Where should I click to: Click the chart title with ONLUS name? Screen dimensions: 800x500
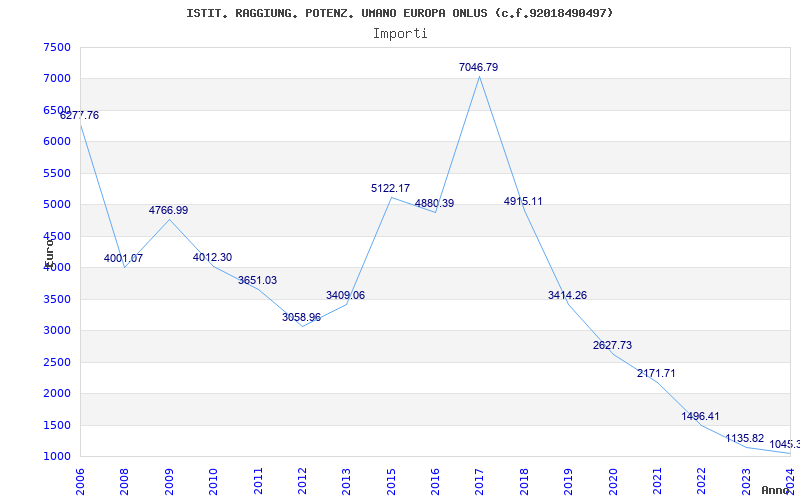pyautogui.click(x=399, y=13)
